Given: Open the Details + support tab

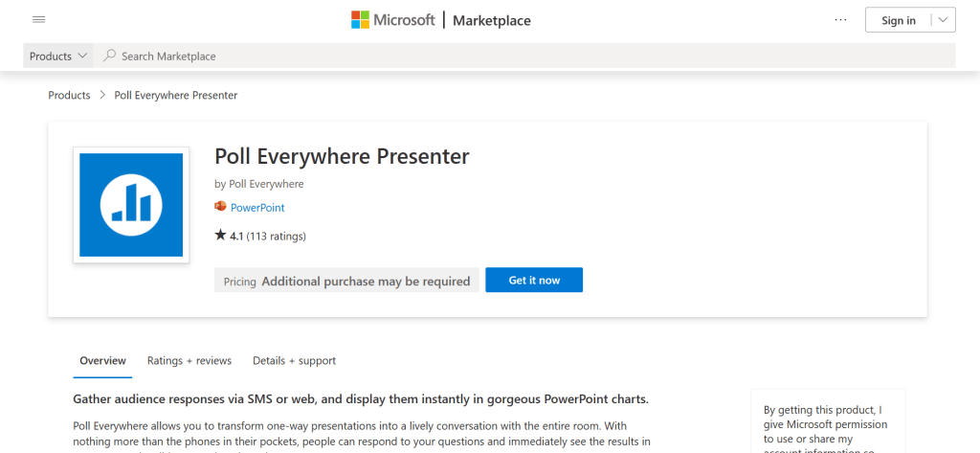Looking at the screenshot, I should 294,361.
